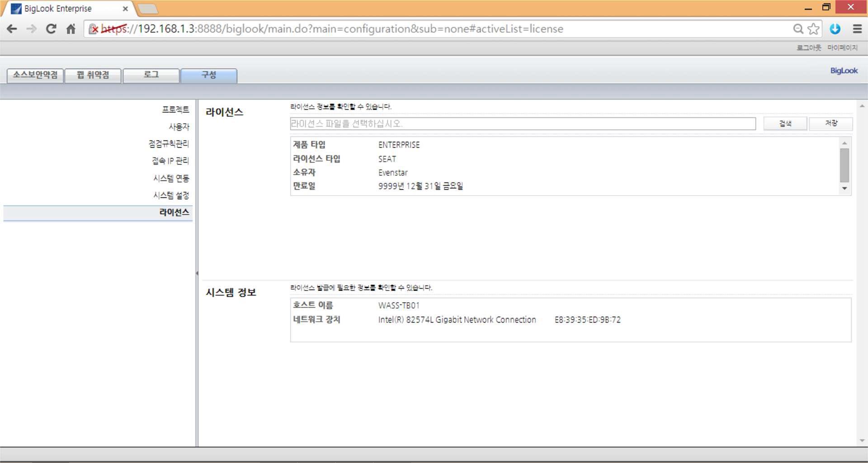Click the insecure https warning icon
Image resolution: width=868 pixels, height=463 pixels.
[93, 29]
